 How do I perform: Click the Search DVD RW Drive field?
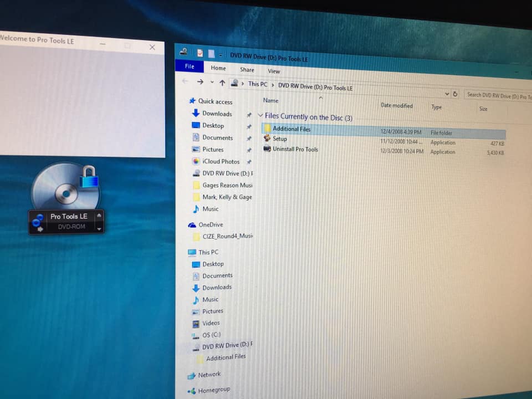pos(498,96)
